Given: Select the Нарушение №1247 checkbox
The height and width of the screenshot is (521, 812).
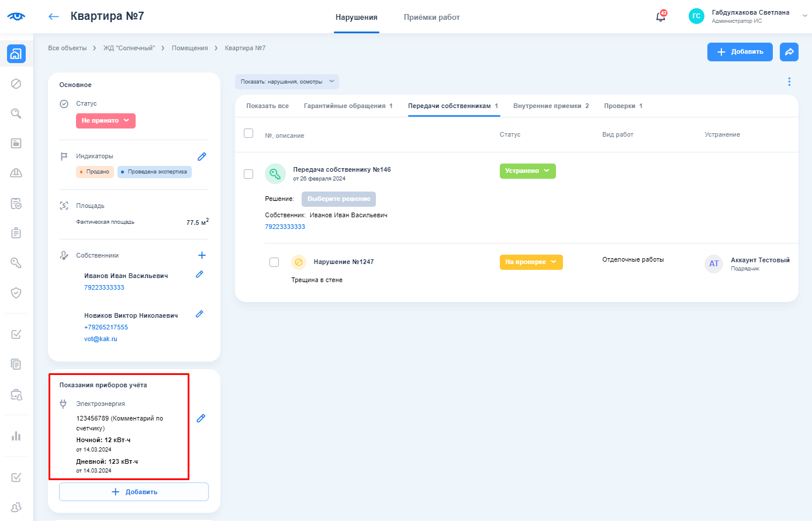Looking at the screenshot, I should (x=274, y=262).
